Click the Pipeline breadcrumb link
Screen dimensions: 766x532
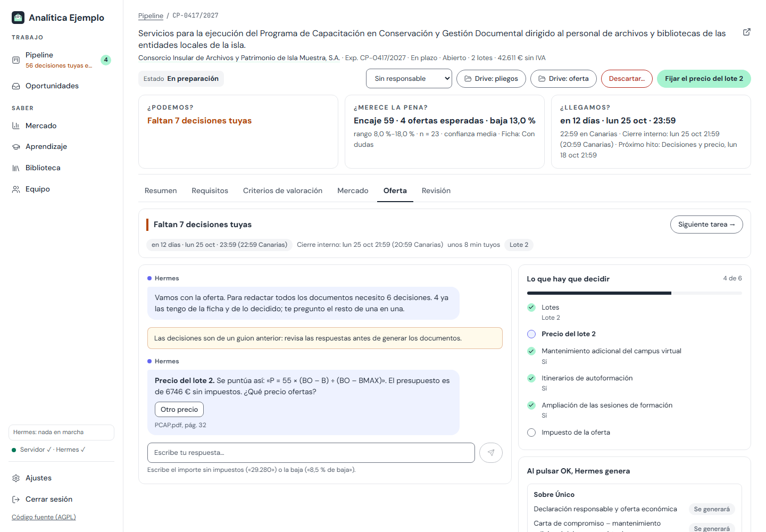[151, 16]
